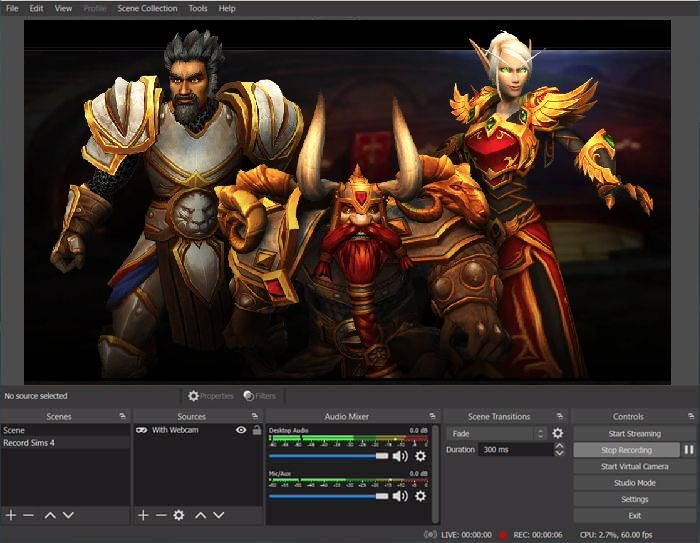700x543 pixels.
Task: Enable Studio Mode
Action: coord(634,483)
